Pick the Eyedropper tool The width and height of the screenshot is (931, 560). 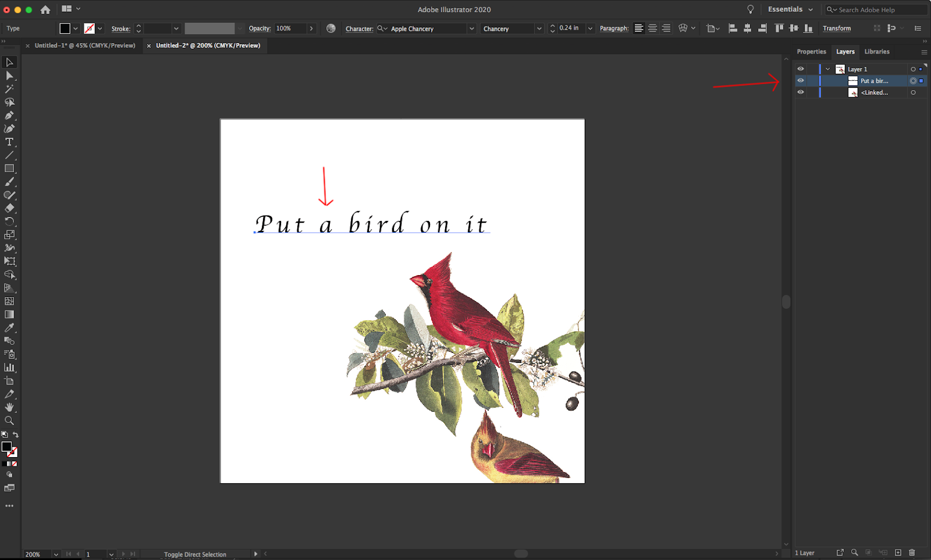point(9,327)
